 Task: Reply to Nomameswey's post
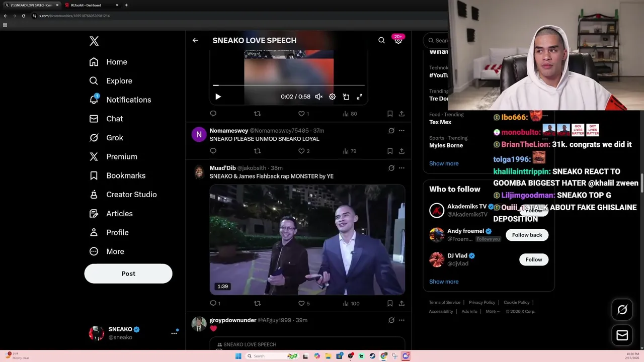point(213,151)
